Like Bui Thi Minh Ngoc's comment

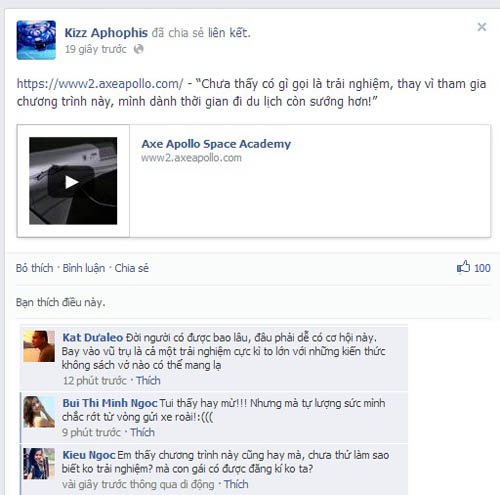coord(142,432)
